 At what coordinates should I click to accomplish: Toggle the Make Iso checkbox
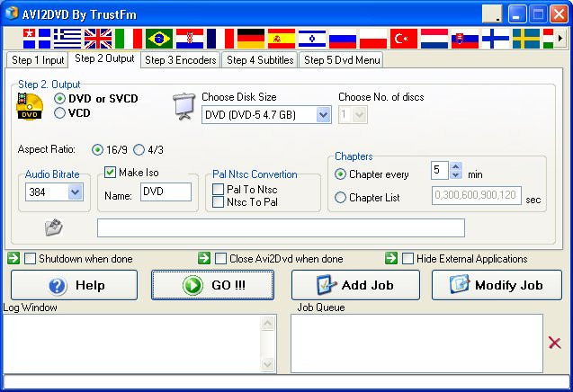pyautogui.click(x=110, y=172)
